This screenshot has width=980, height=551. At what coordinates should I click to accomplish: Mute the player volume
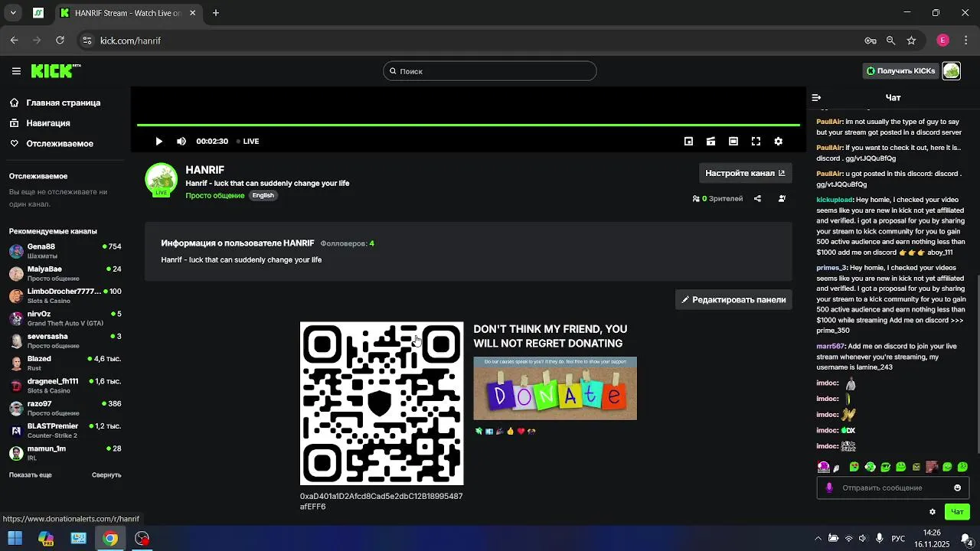(x=181, y=142)
